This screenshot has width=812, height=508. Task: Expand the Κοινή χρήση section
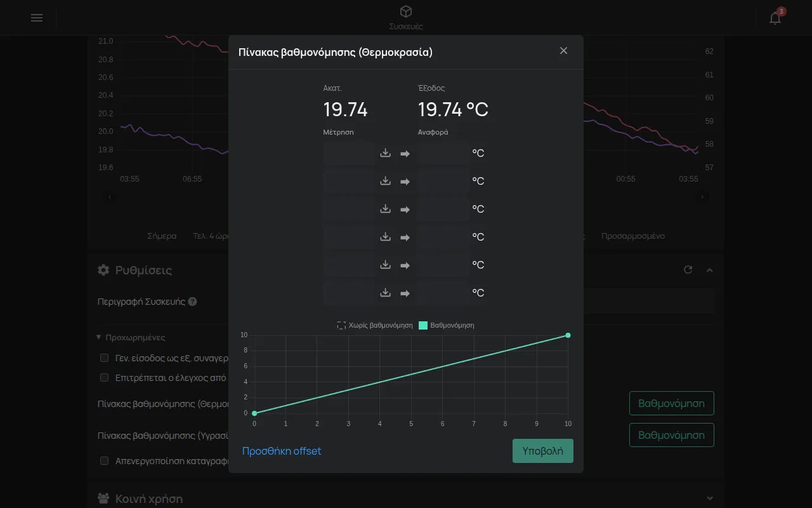710,498
